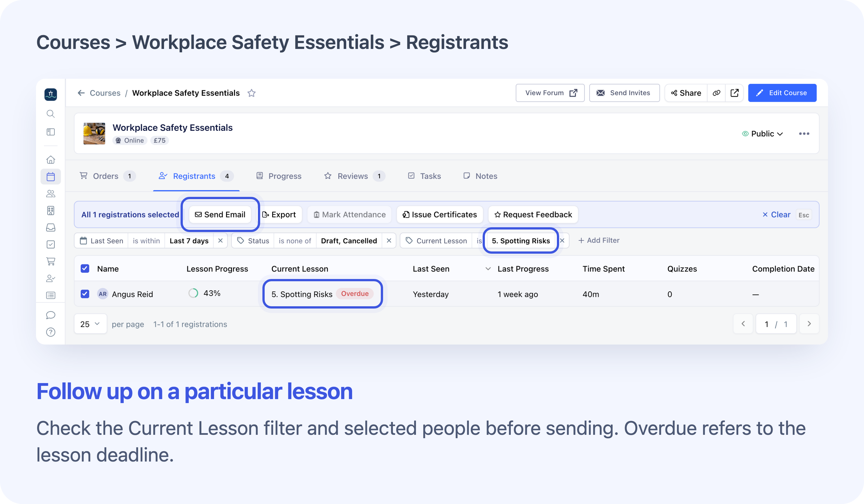This screenshot has height=504, width=864.
Task: Click the Issue Certificates button
Action: pos(440,215)
